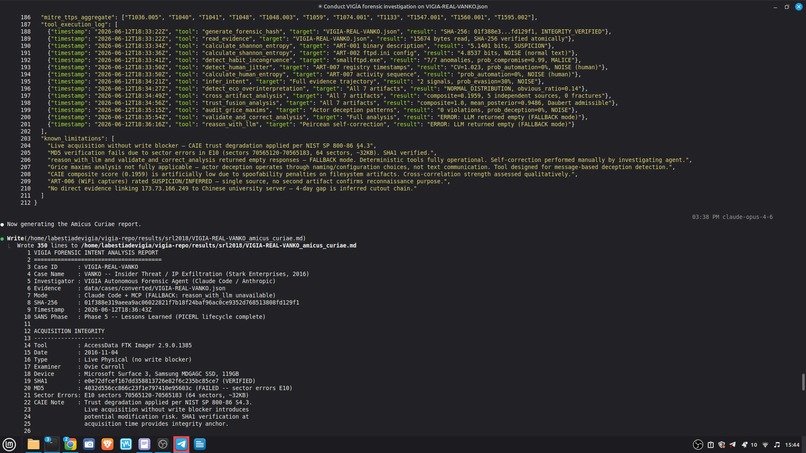
Task: Click the audit_grice_maxims log entry
Action: click(x=311, y=110)
